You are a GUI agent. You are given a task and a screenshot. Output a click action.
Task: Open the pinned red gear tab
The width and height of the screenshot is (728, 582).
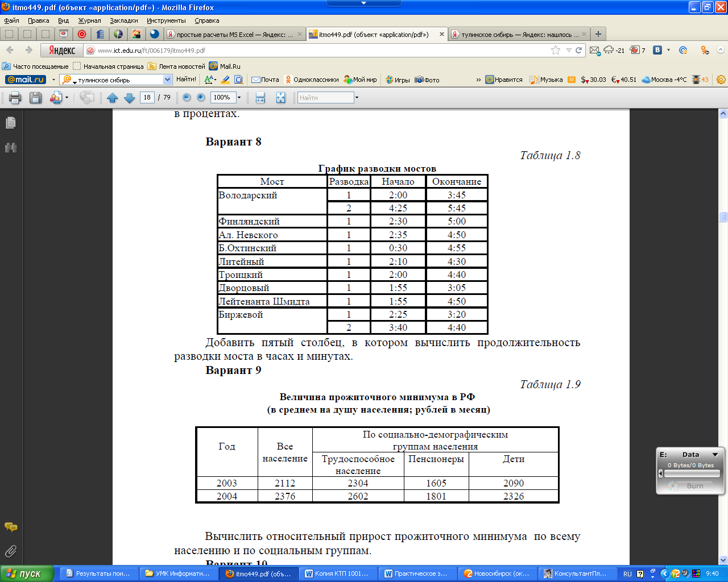[82, 34]
